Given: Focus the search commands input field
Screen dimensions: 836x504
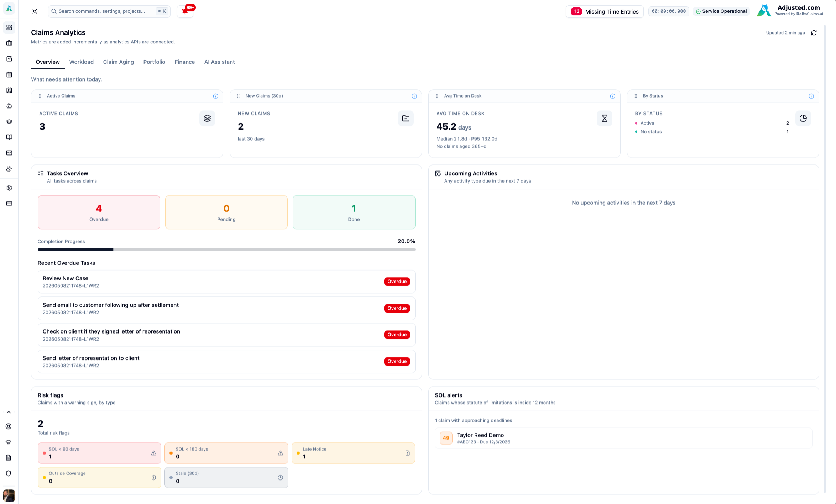Looking at the screenshot, I should click(109, 11).
